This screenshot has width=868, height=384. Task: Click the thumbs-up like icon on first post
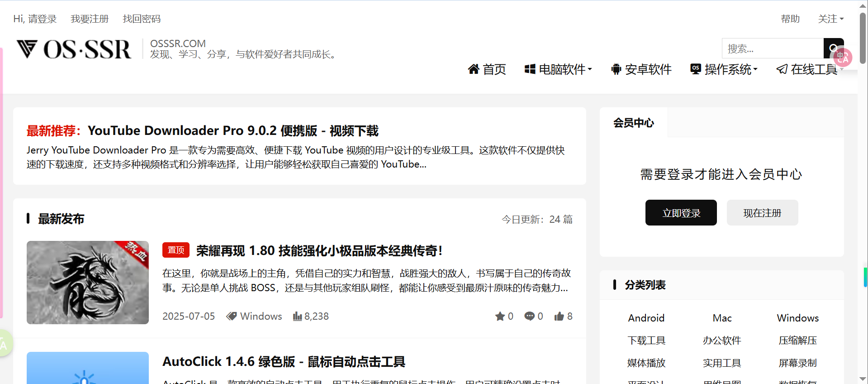coord(559,316)
